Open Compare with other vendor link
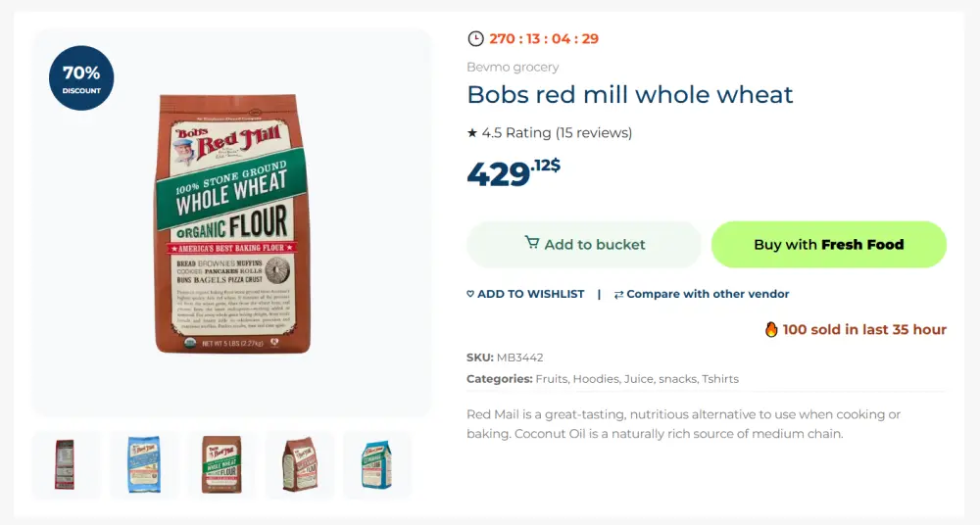This screenshot has height=525, width=980. [708, 294]
